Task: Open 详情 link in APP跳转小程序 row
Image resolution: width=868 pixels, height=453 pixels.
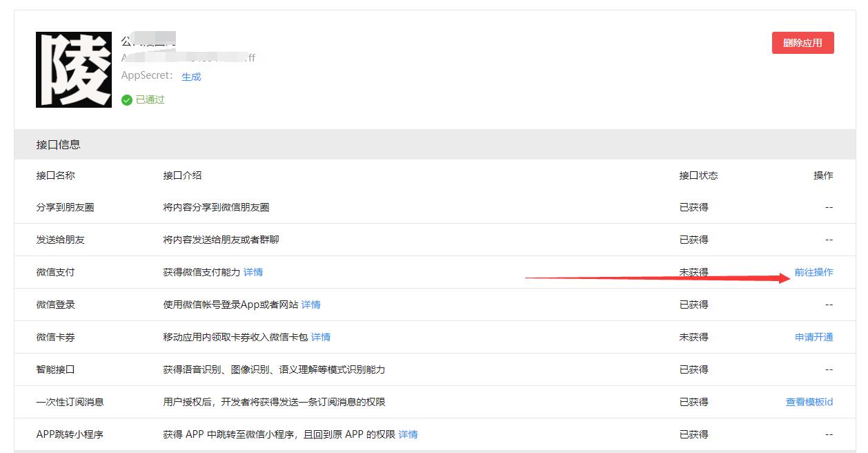Action: tap(408, 434)
